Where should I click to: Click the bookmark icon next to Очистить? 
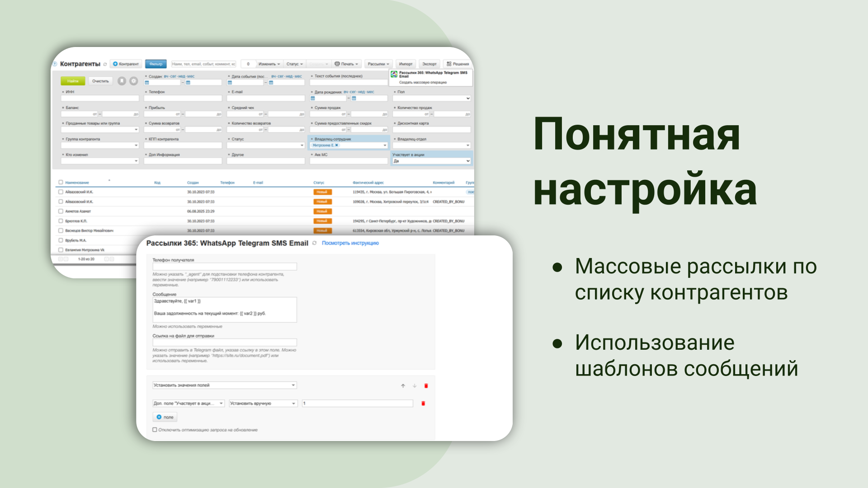pos(122,81)
